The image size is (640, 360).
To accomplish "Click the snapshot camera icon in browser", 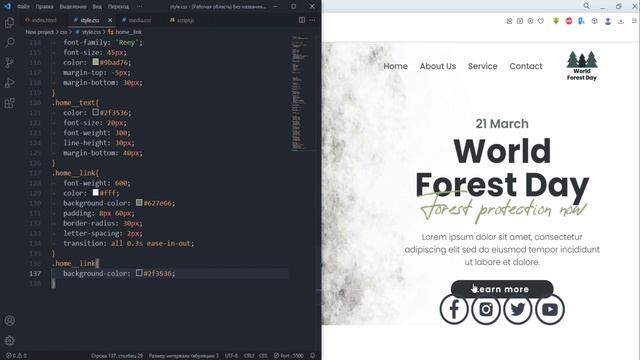I will tap(520, 21).
